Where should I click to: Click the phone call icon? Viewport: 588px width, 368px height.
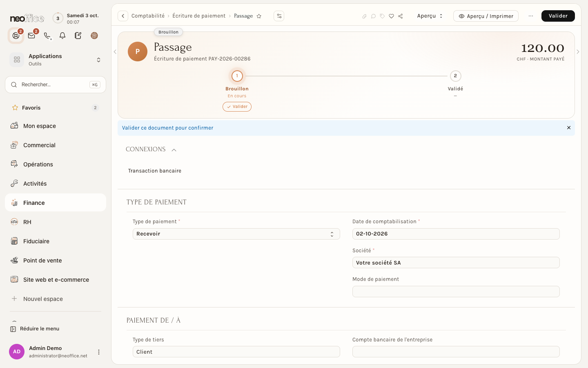(x=47, y=36)
